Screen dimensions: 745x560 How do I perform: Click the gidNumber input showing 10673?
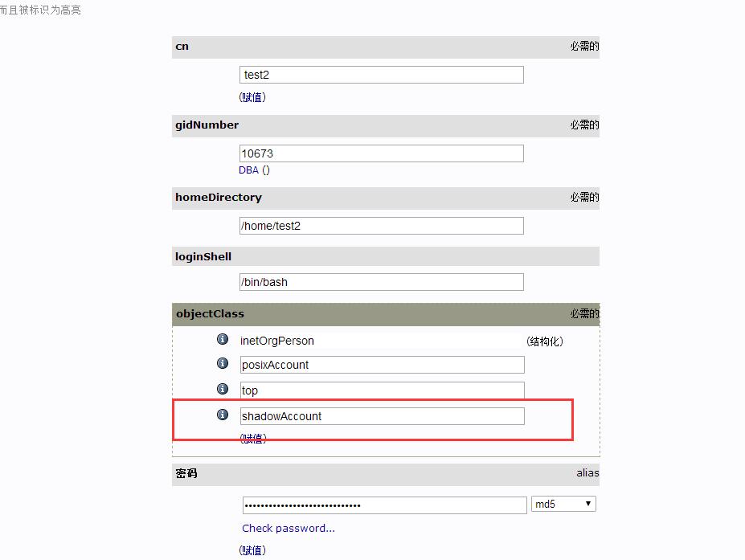[380, 153]
